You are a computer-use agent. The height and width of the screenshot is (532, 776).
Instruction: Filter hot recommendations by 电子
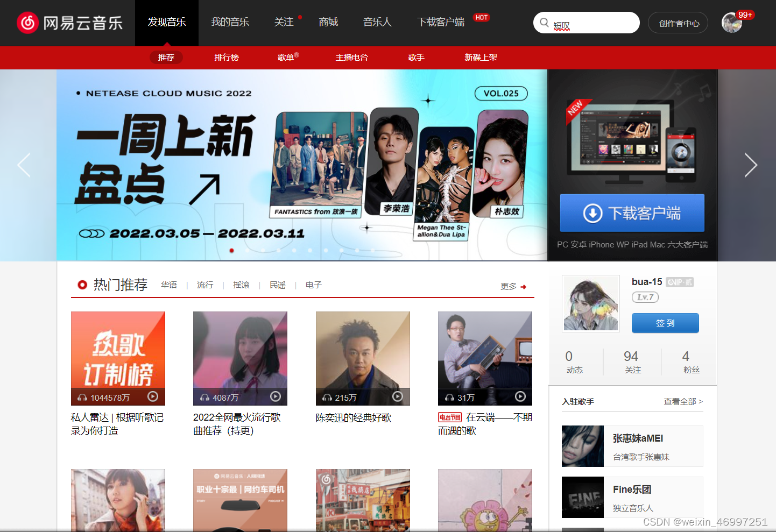point(314,285)
